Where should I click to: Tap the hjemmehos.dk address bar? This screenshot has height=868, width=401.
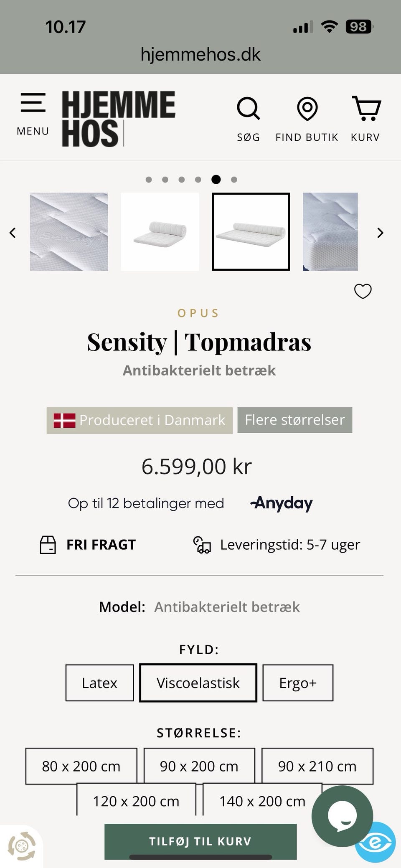200,55
